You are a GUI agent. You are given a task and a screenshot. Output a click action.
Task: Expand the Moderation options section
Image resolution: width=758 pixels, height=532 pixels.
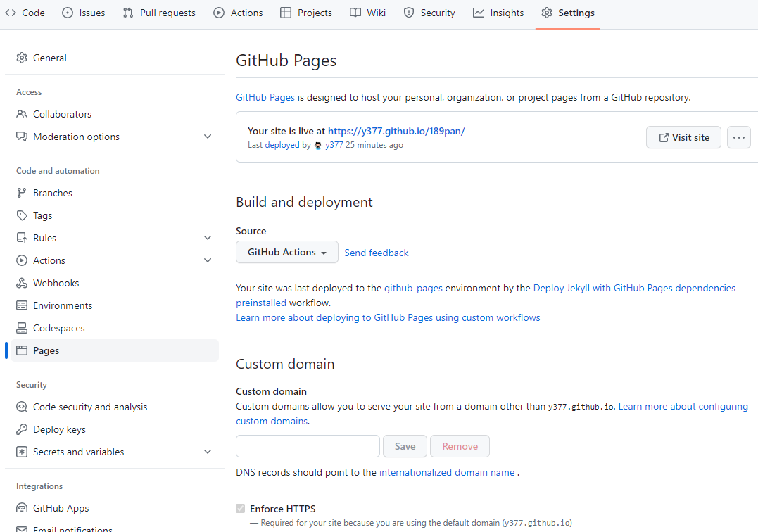pyautogui.click(x=208, y=136)
